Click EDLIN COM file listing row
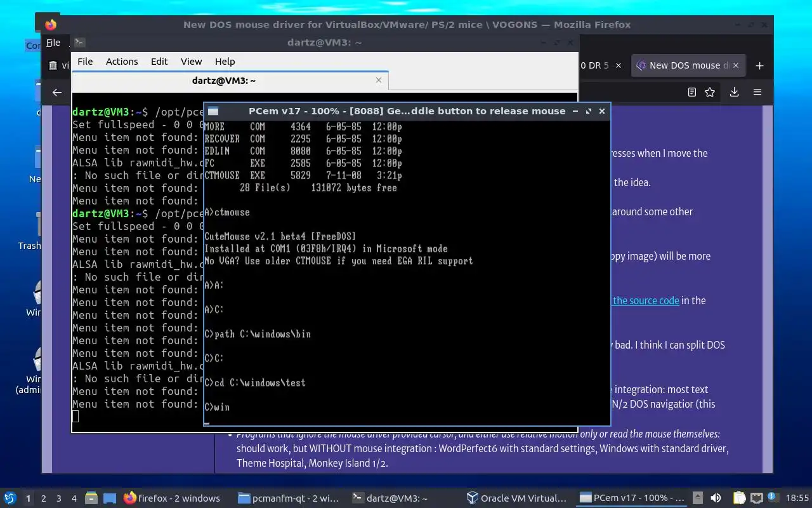 pyautogui.click(x=303, y=151)
